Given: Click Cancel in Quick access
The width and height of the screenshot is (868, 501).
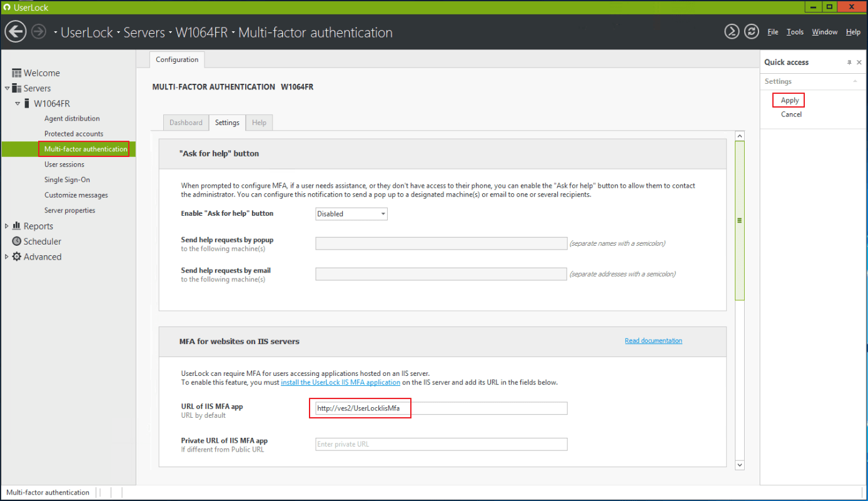Looking at the screenshot, I should click(x=791, y=114).
